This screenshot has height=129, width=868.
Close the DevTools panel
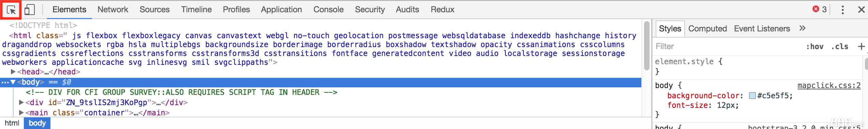coord(861,10)
